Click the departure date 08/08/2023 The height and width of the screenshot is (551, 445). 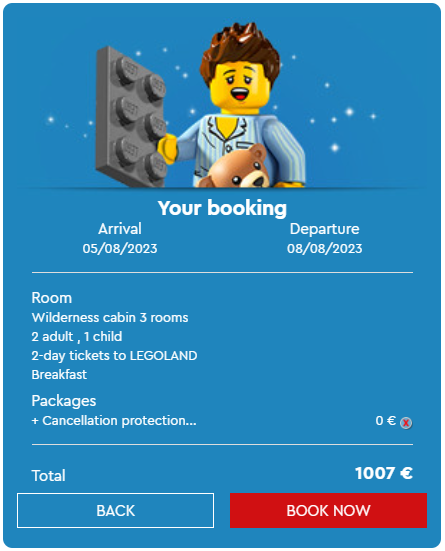pyautogui.click(x=324, y=248)
